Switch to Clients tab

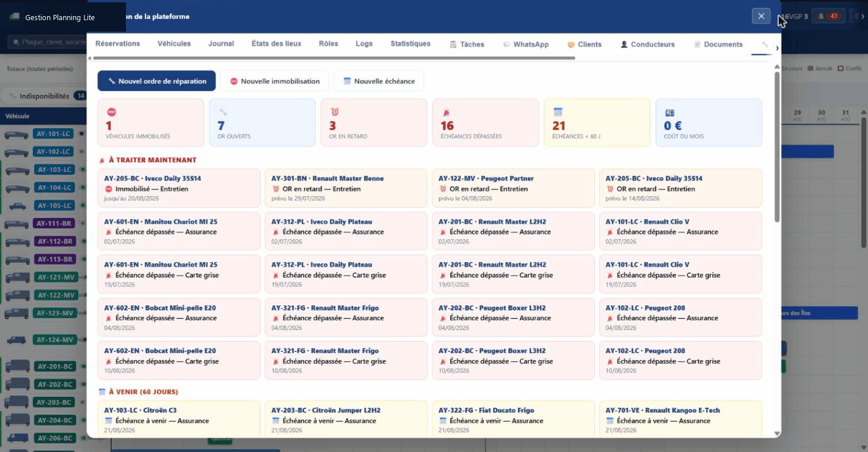[x=584, y=44]
